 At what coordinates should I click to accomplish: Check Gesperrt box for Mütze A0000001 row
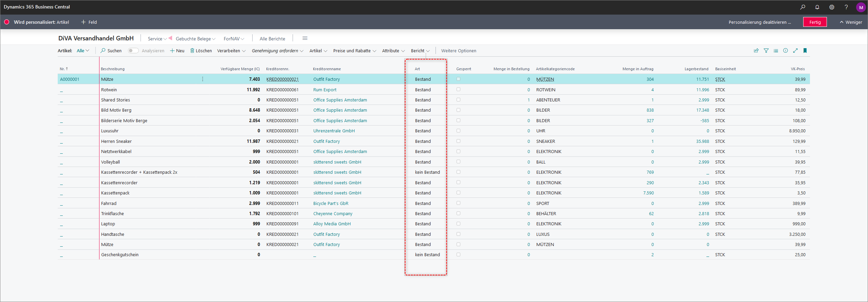[458, 79]
